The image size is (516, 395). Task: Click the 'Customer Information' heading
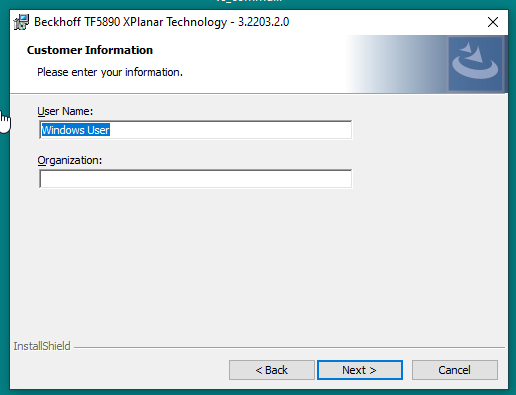point(90,50)
